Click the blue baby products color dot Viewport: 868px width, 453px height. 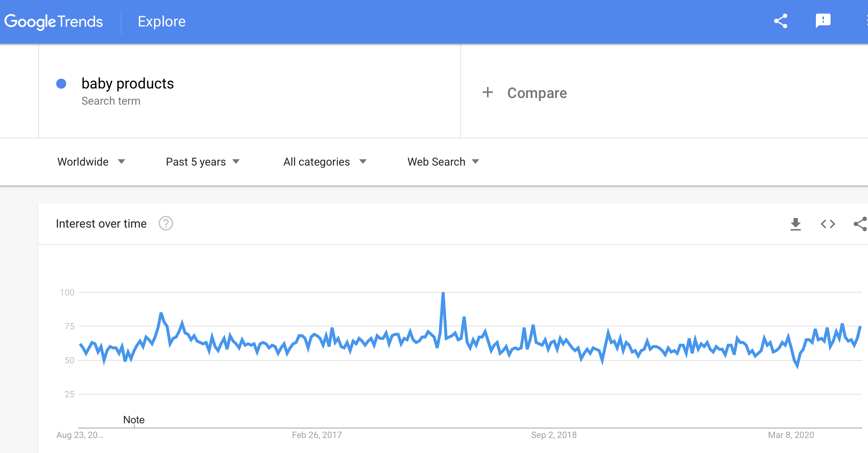(61, 84)
